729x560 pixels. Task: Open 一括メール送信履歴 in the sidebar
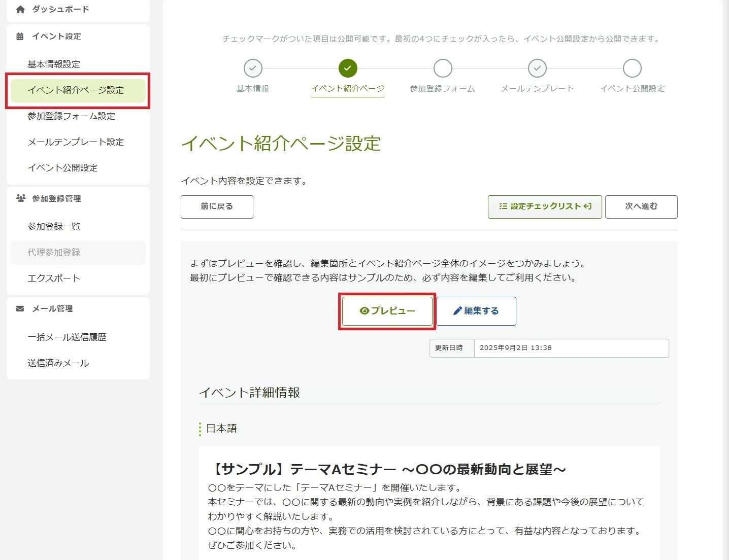tap(67, 337)
